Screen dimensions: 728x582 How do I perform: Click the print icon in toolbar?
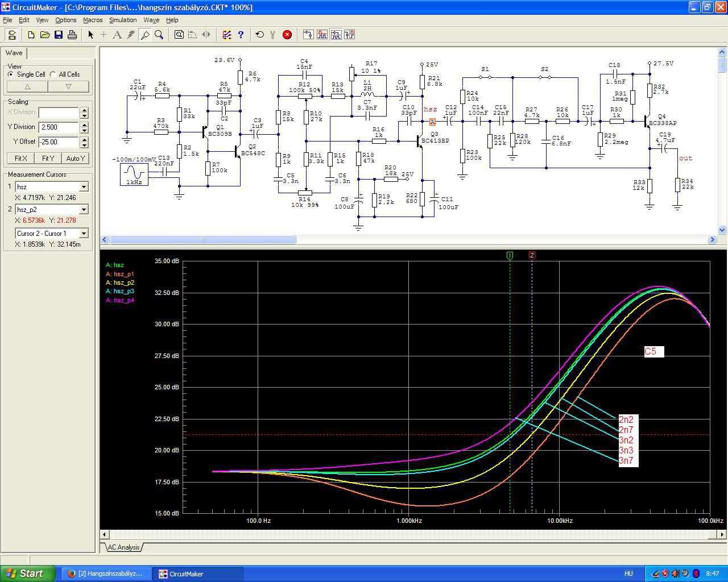(x=72, y=35)
